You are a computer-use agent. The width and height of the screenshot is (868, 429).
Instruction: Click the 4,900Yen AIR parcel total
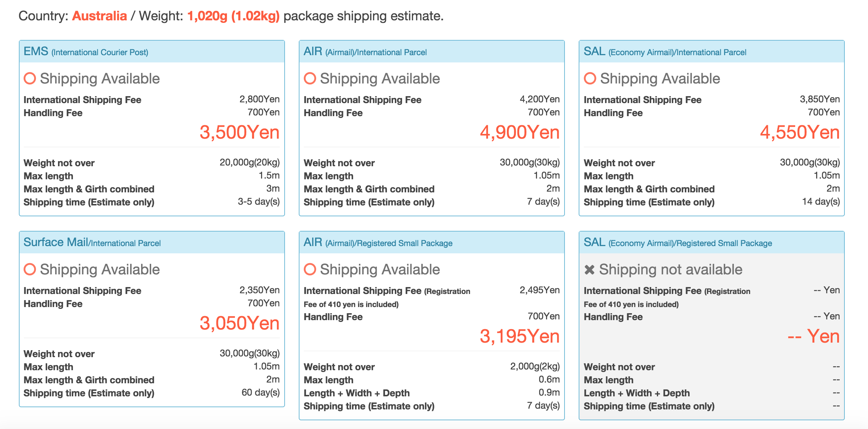(520, 132)
